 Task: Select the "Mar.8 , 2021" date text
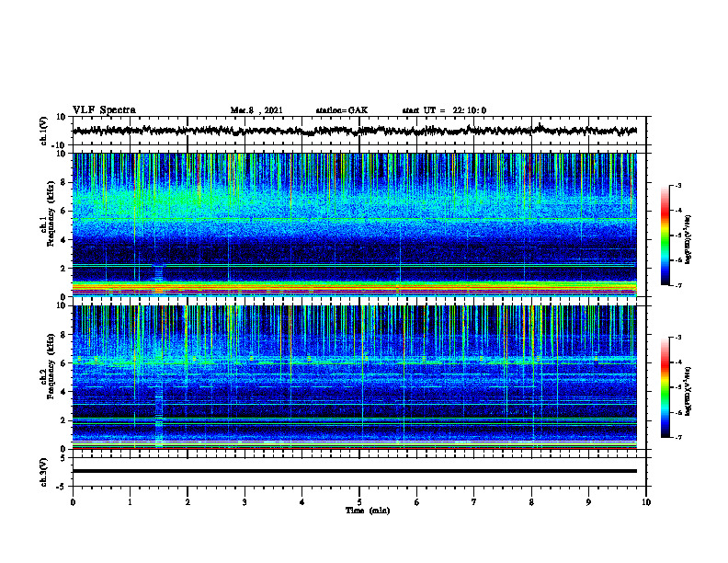tap(256, 110)
